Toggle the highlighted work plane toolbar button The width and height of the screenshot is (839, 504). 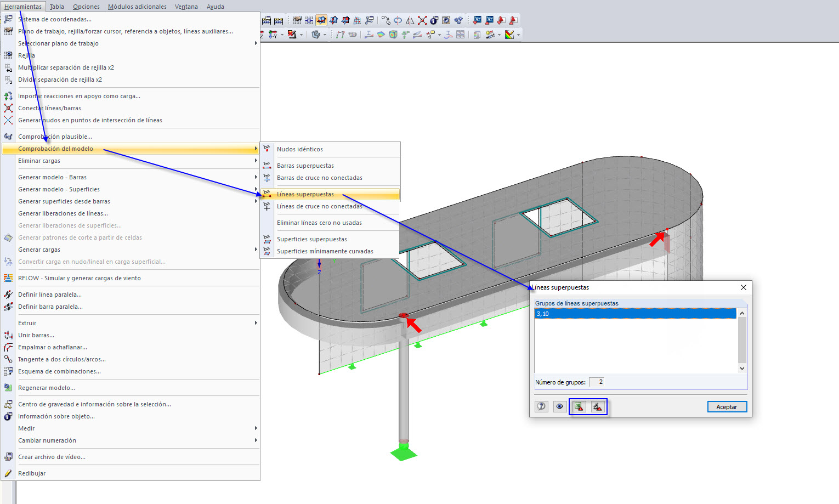coord(321,20)
